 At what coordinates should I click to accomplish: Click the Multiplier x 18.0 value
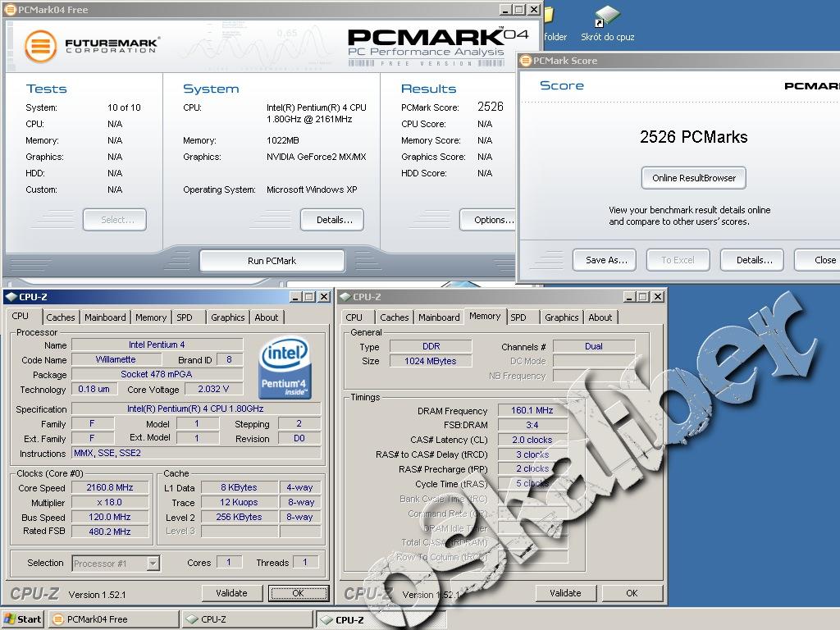click(110, 503)
